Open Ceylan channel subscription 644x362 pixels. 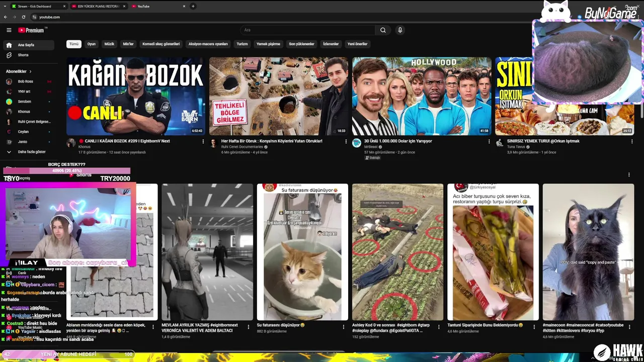[28, 132]
